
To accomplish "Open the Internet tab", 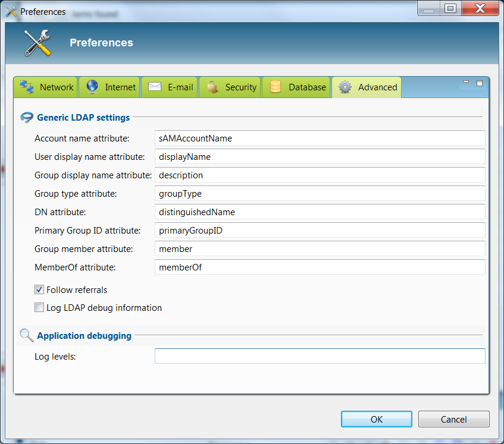I will [109, 87].
